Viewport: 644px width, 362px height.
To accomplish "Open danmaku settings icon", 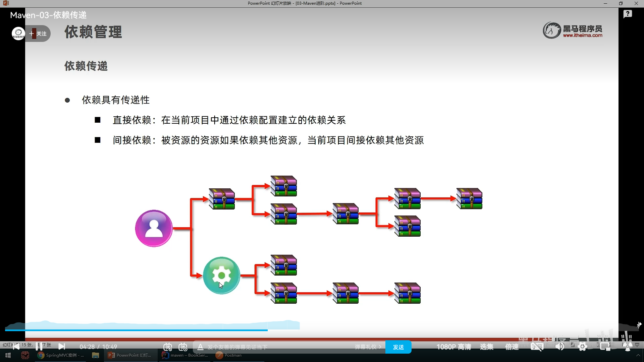I will 183,347.
